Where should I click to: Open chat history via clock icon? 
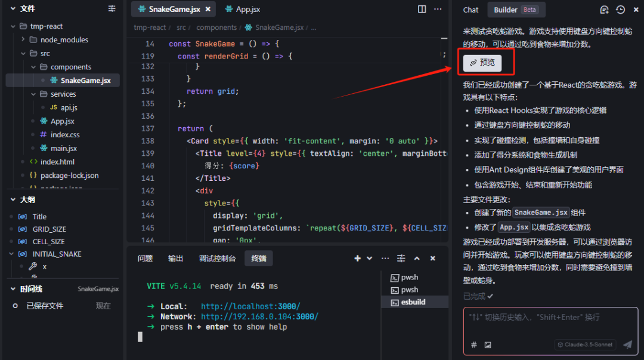click(x=621, y=10)
